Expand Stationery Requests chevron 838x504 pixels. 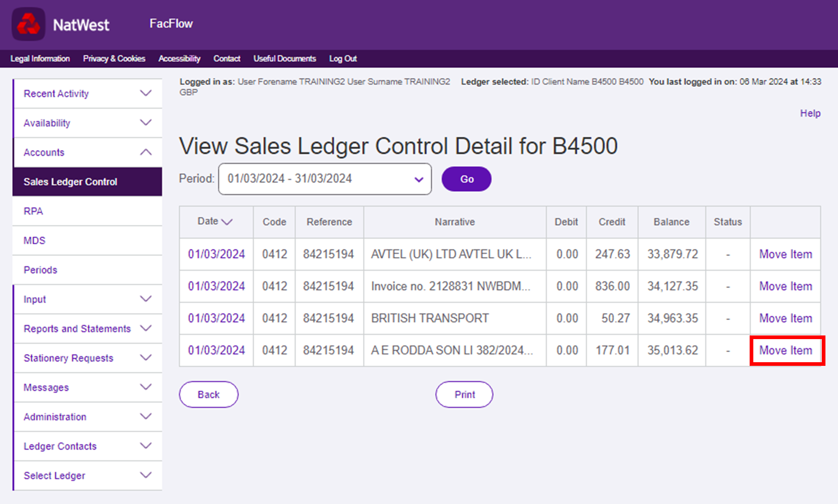pos(145,358)
